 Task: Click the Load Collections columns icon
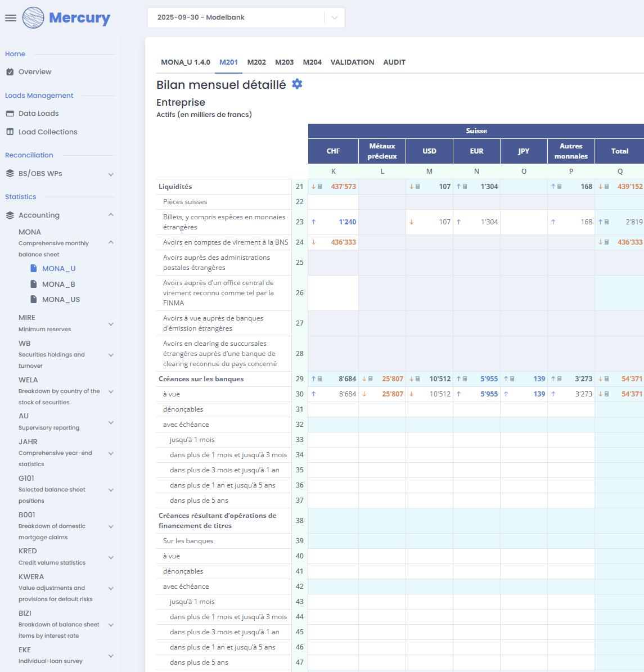[10, 132]
